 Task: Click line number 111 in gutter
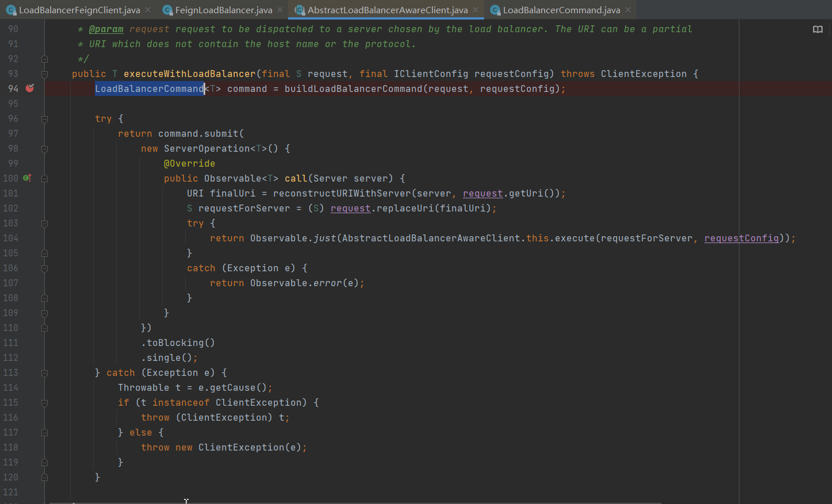coord(10,343)
